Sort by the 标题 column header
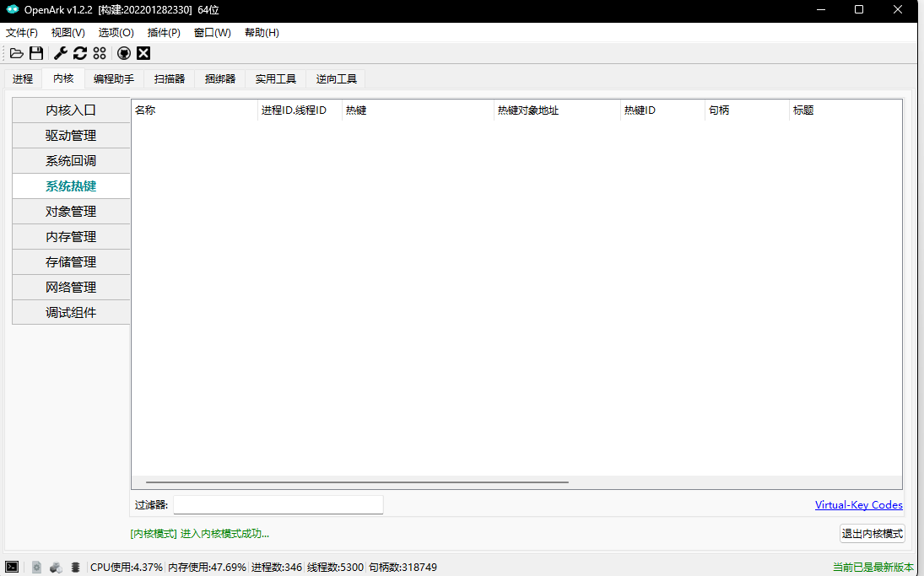 point(846,110)
